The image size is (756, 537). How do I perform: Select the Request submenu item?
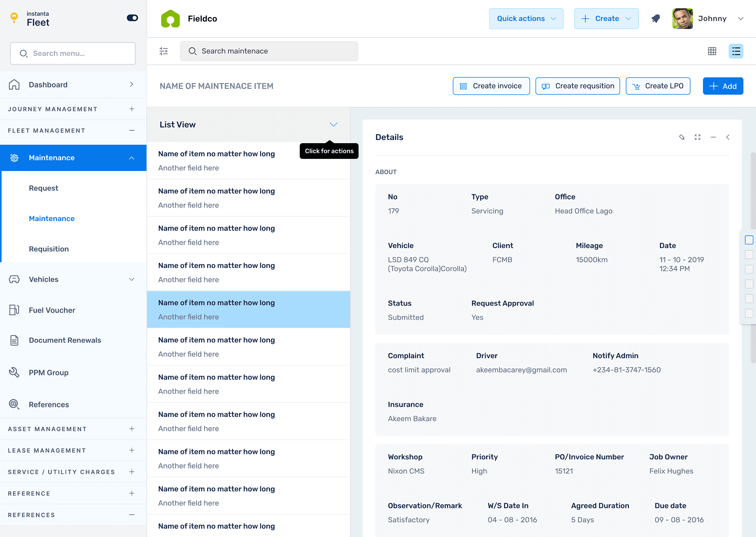(43, 188)
